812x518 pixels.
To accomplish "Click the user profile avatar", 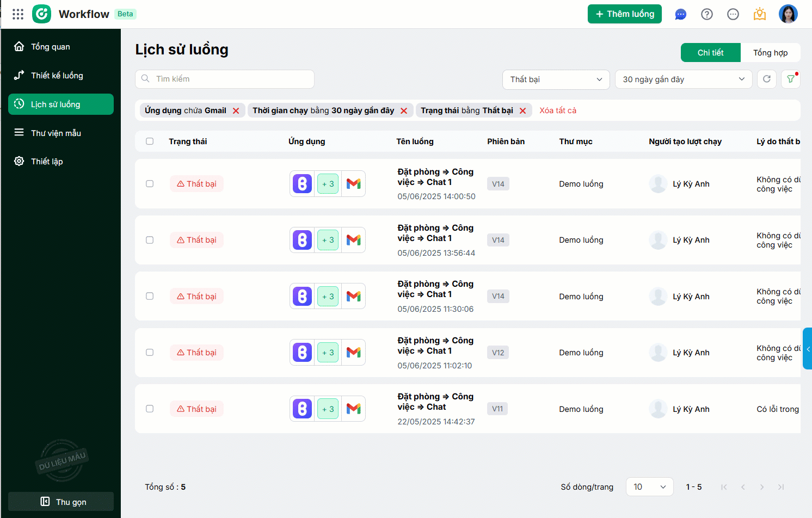I will [788, 14].
